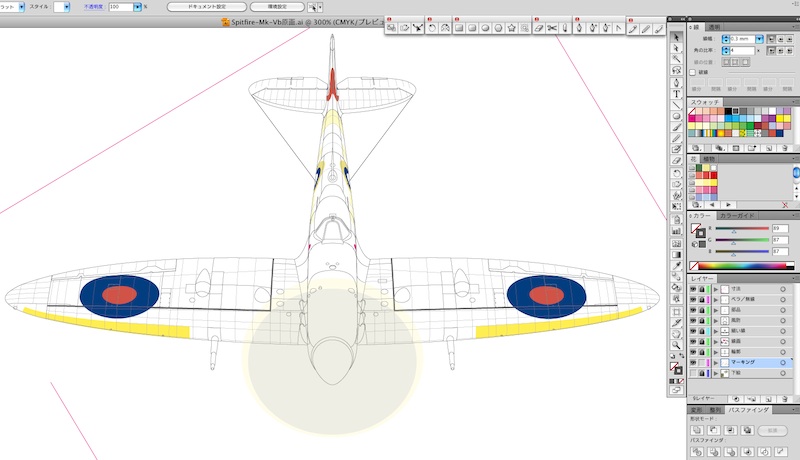The height and width of the screenshot is (460, 800).
Task: Toggle visibility of the 部品 layer
Action: point(693,310)
